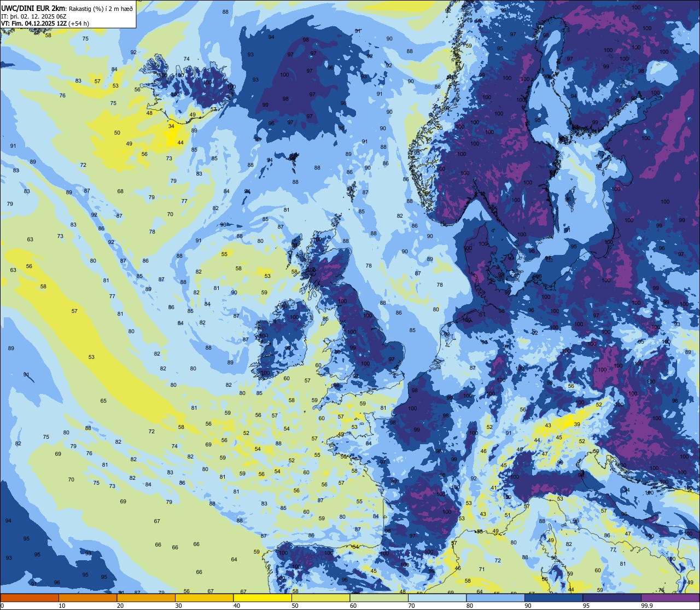Click the legend tick label 30
The height and width of the screenshot is (610, 700).
(178, 606)
